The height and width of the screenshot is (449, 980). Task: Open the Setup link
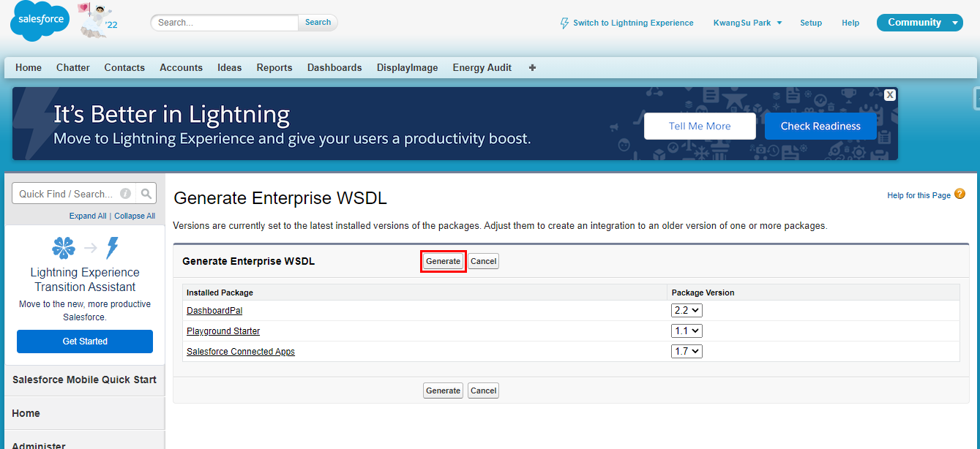coord(811,23)
